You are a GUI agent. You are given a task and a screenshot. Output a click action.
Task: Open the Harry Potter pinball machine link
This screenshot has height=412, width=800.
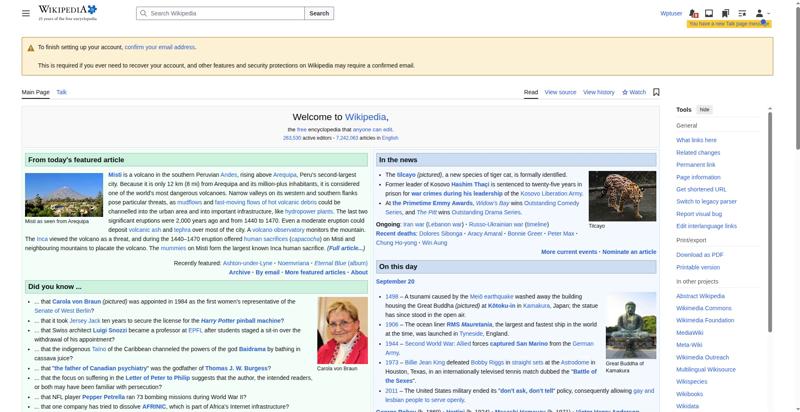241,321
